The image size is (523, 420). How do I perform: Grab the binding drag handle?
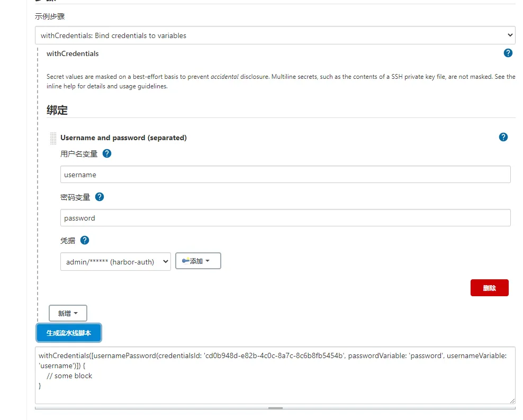(x=53, y=138)
